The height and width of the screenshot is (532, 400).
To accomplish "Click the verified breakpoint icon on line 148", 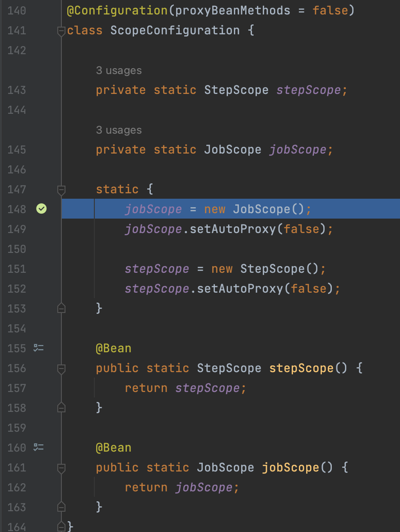I will pyautogui.click(x=42, y=209).
